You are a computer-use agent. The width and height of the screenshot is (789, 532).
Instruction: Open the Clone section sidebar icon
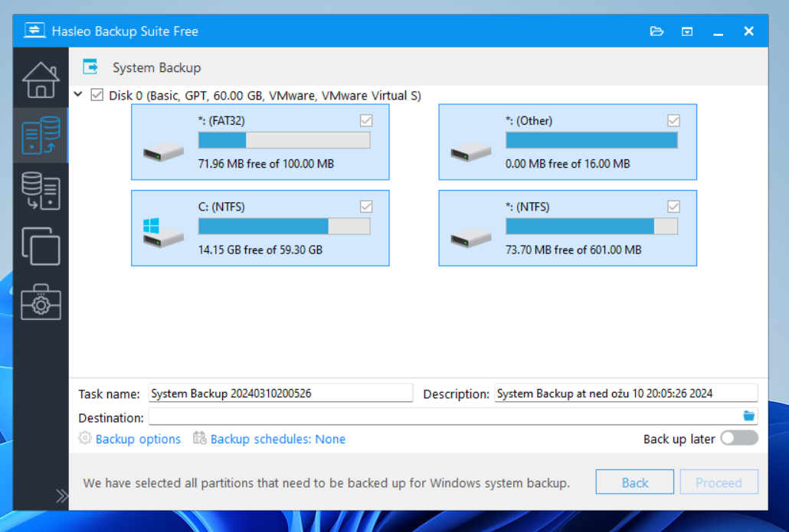(x=41, y=246)
